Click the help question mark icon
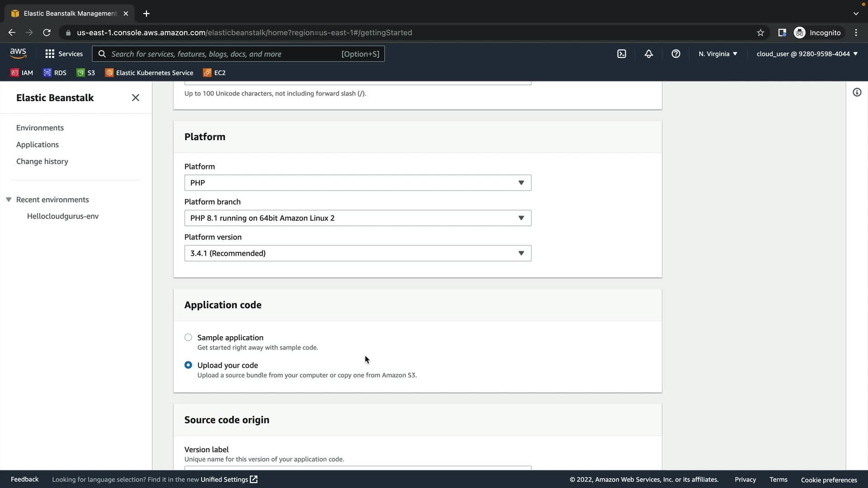This screenshot has height=488, width=868. tap(676, 54)
